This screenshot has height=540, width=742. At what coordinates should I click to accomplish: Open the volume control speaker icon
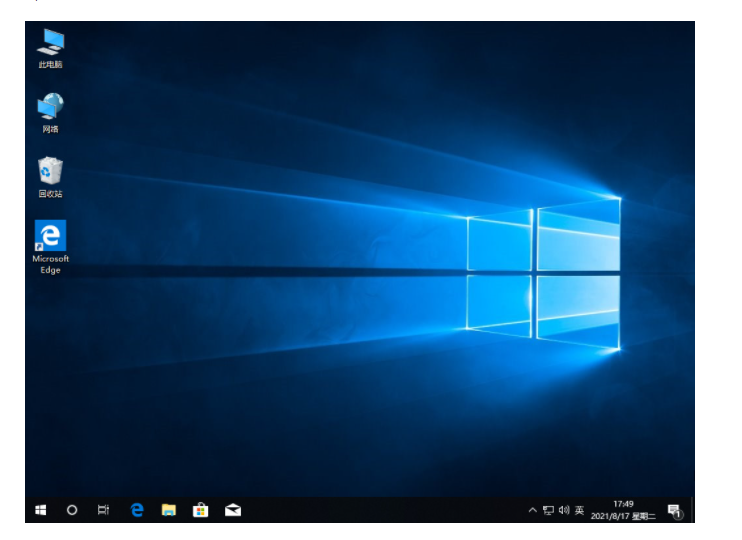pos(564,511)
